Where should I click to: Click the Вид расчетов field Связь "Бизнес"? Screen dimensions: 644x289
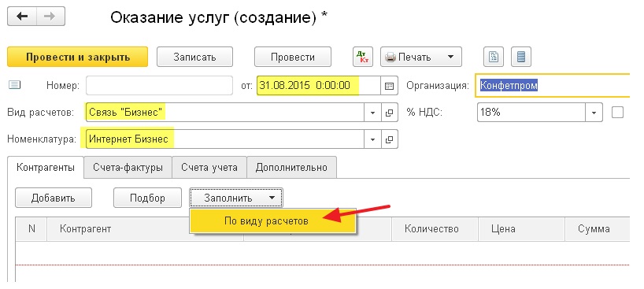(225, 113)
